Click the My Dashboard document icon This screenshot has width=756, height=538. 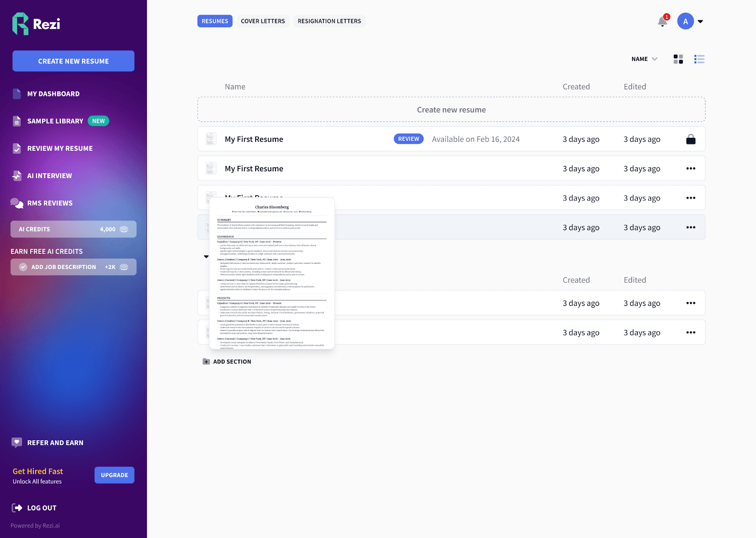(x=17, y=94)
